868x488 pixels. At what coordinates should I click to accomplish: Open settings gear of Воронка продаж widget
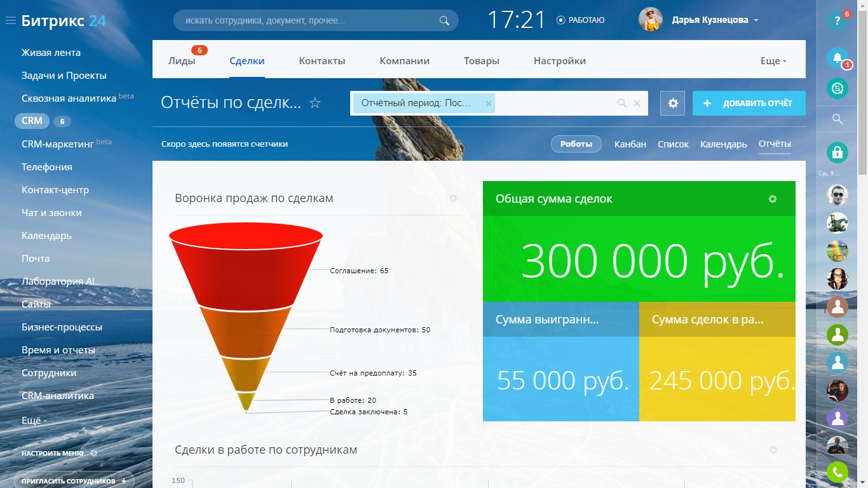[453, 198]
